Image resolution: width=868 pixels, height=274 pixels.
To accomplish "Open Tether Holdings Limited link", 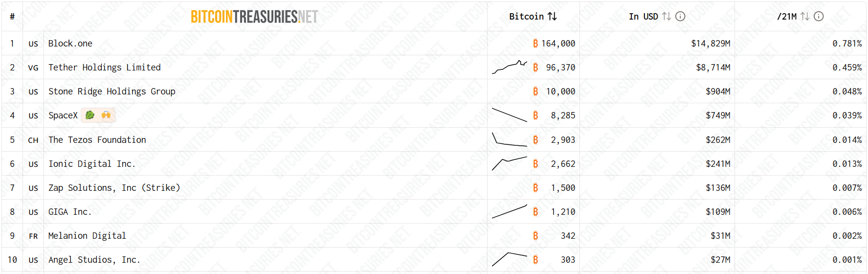I will (x=105, y=68).
